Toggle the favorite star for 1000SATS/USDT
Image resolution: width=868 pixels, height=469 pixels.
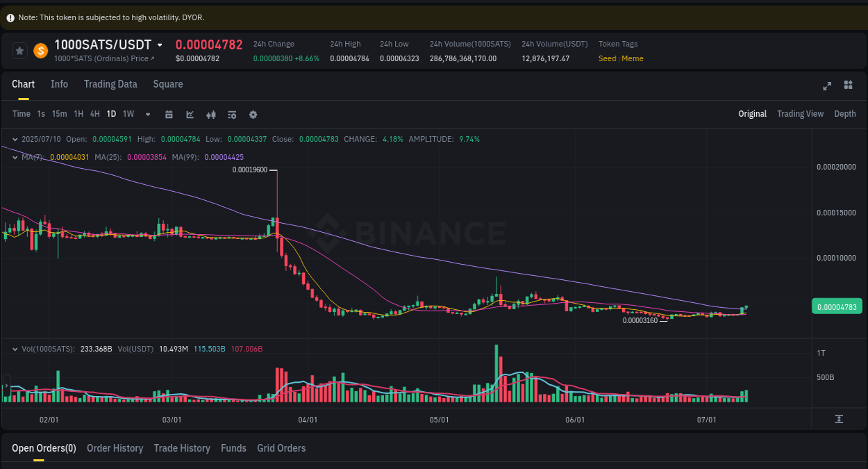tap(19, 50)
